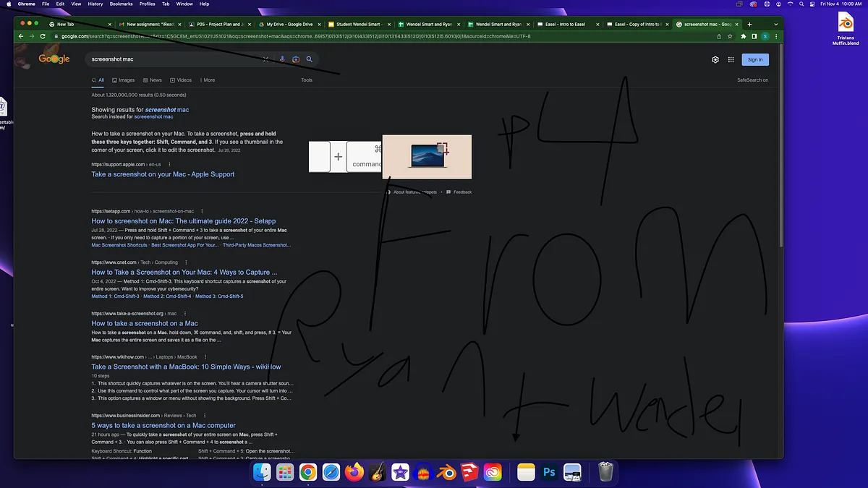Clear the search box text
The image size is (868, 488).
point(265,59)
